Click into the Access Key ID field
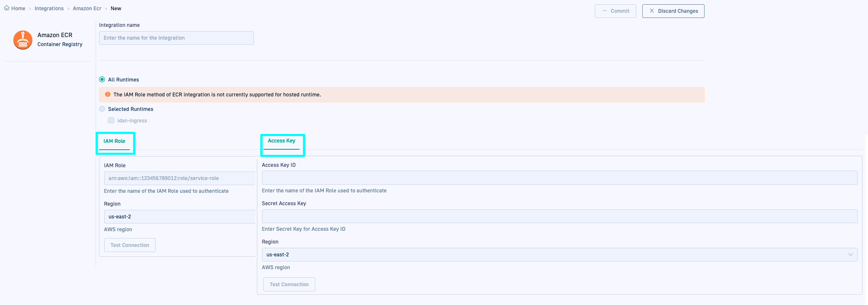The height and width of the screenshot is (305, 868). [559, 178]
